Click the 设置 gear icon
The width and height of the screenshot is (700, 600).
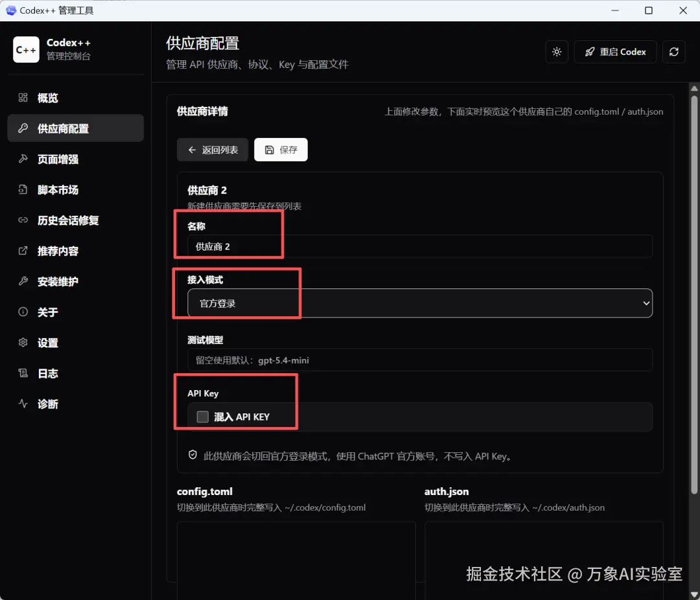[x=23, y=342]
